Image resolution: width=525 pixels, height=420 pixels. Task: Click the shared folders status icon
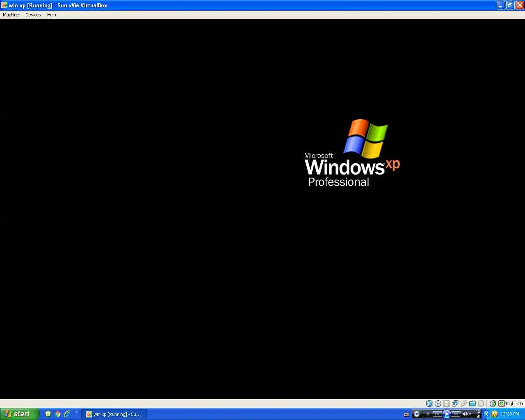click(472, 404)
